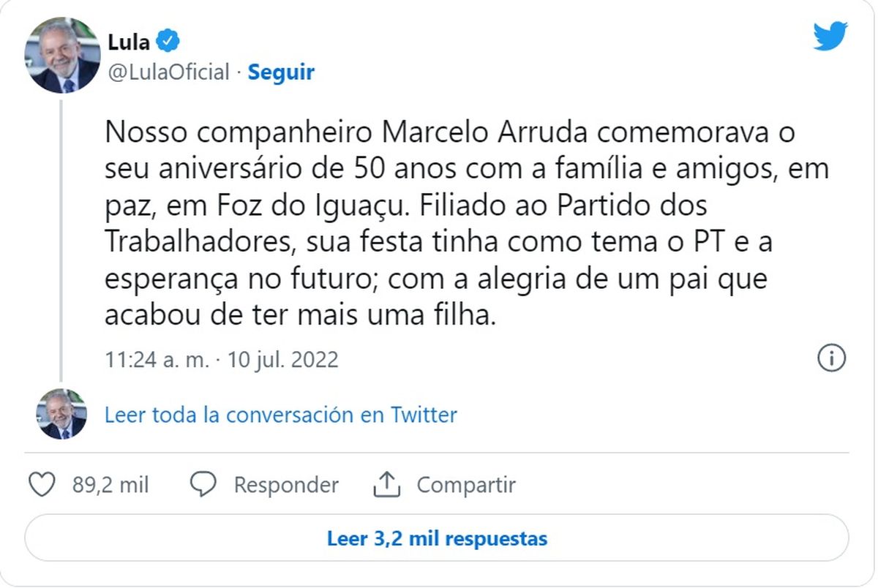
Task: Click the small avatar beside conversation link
Action: click(61, 414)
